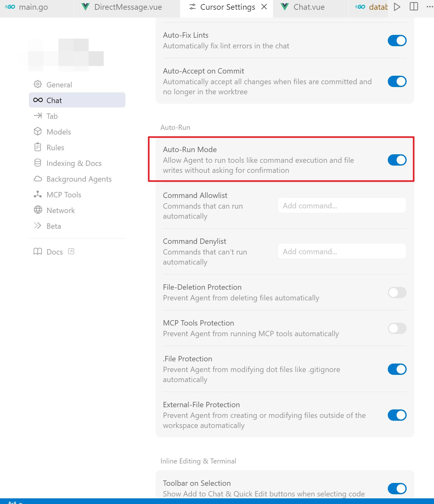The height and width of the screenshot is (504, 434).
Task: Click the Beta chevrons icon
Action: tap(38, 226)
